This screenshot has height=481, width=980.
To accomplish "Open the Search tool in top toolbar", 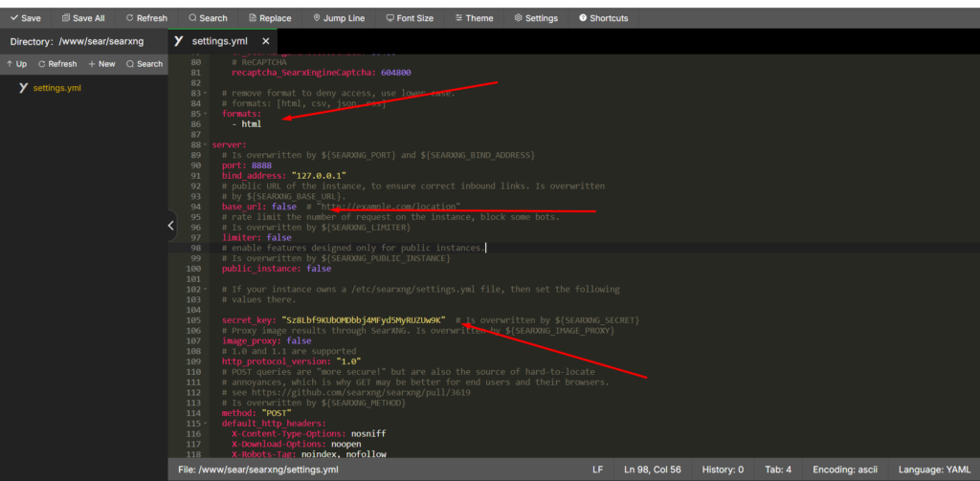I will pyautogui.click(x=208, y=18).
